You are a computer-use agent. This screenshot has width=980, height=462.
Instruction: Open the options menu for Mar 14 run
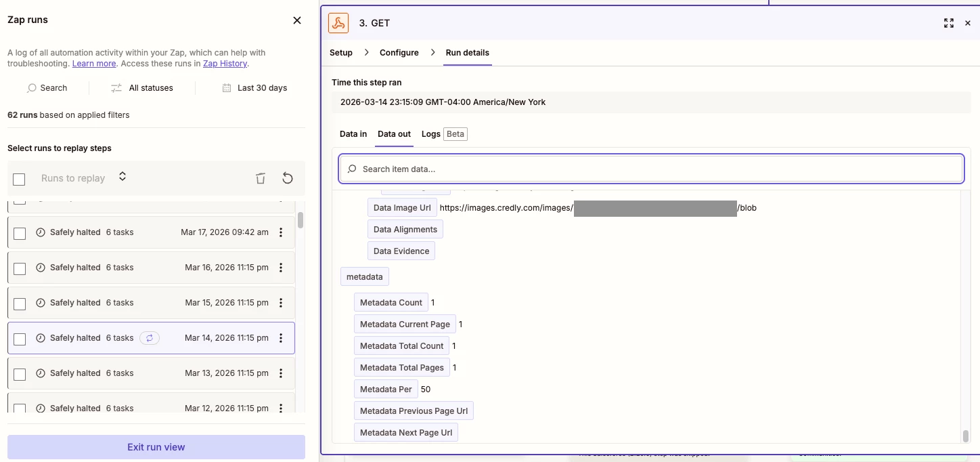(x=281, y=338)
